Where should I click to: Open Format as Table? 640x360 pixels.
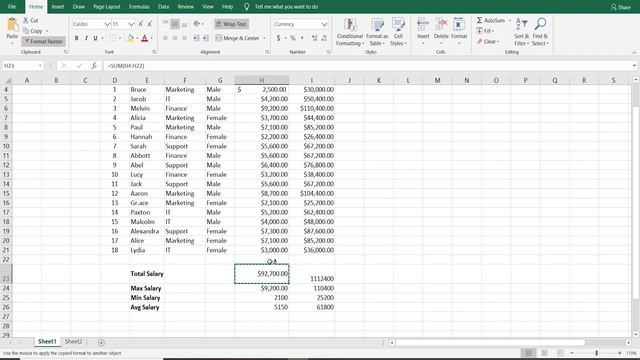coord(377,32)
